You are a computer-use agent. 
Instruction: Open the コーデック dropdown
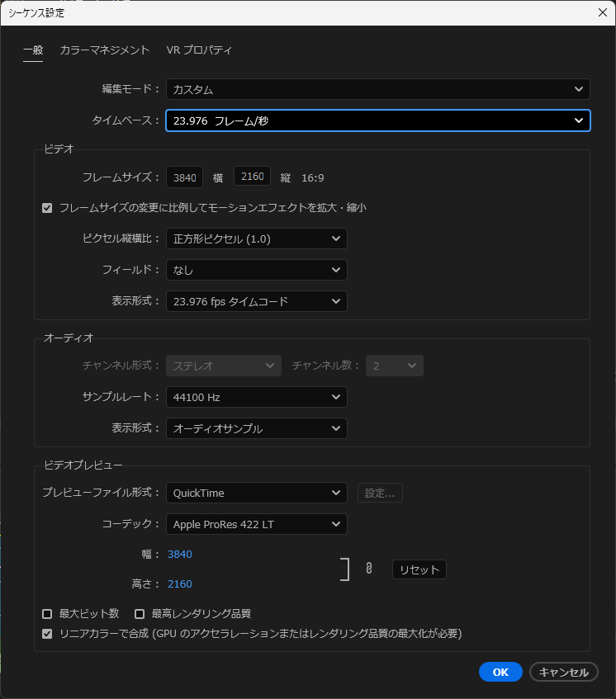(x=257, y=524)
